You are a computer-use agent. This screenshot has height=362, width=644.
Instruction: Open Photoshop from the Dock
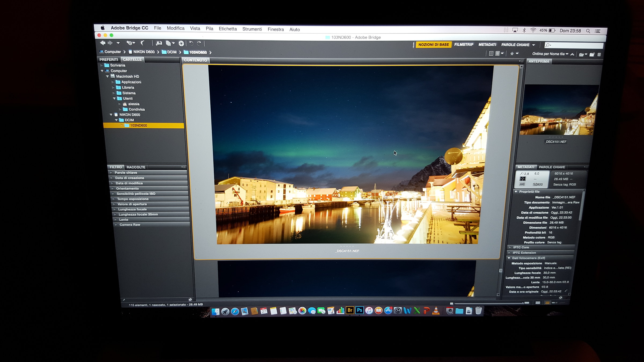359,310
